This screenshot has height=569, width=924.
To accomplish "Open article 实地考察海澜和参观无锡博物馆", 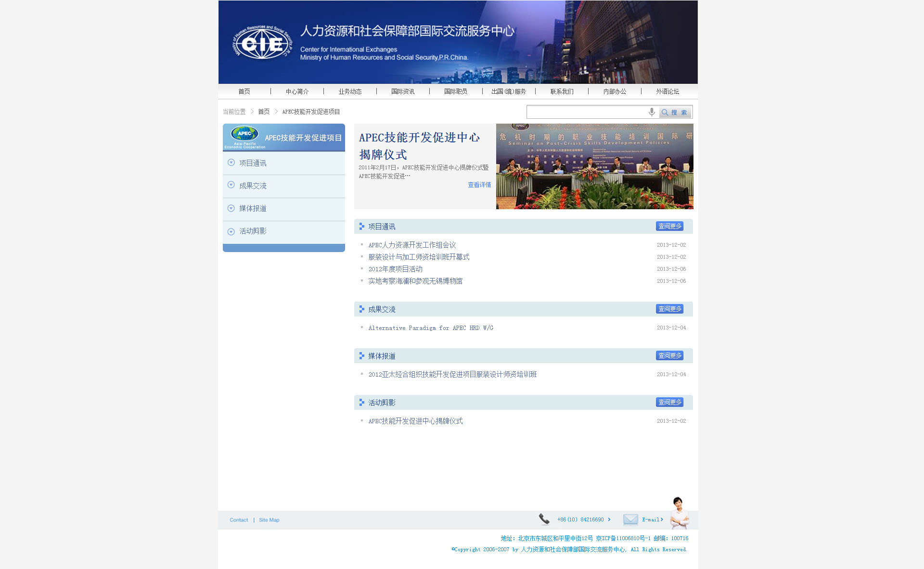I will point(415,281).
